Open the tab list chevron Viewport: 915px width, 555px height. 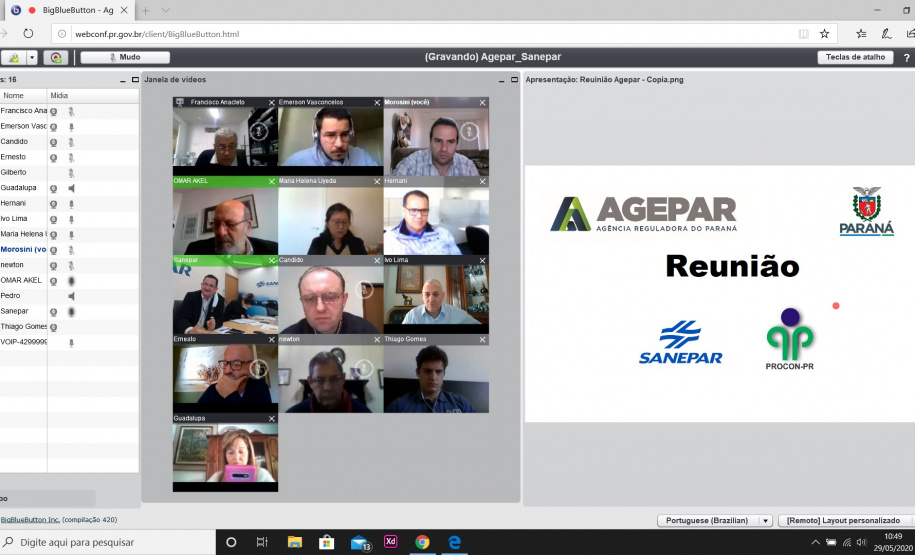(x=166, y=11)
